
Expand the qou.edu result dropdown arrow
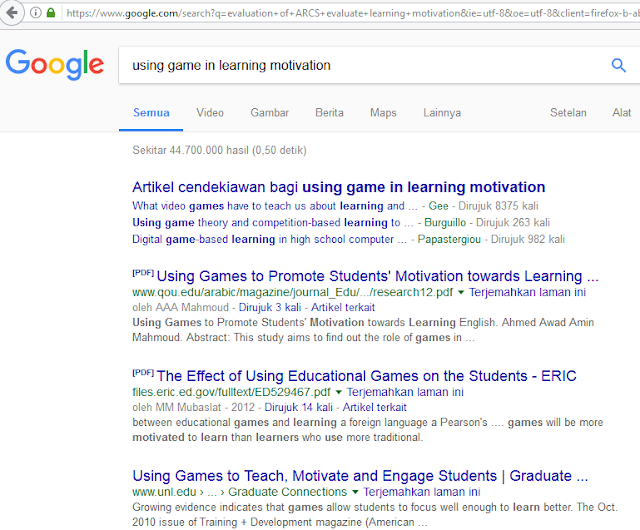[x=461, y=292]
